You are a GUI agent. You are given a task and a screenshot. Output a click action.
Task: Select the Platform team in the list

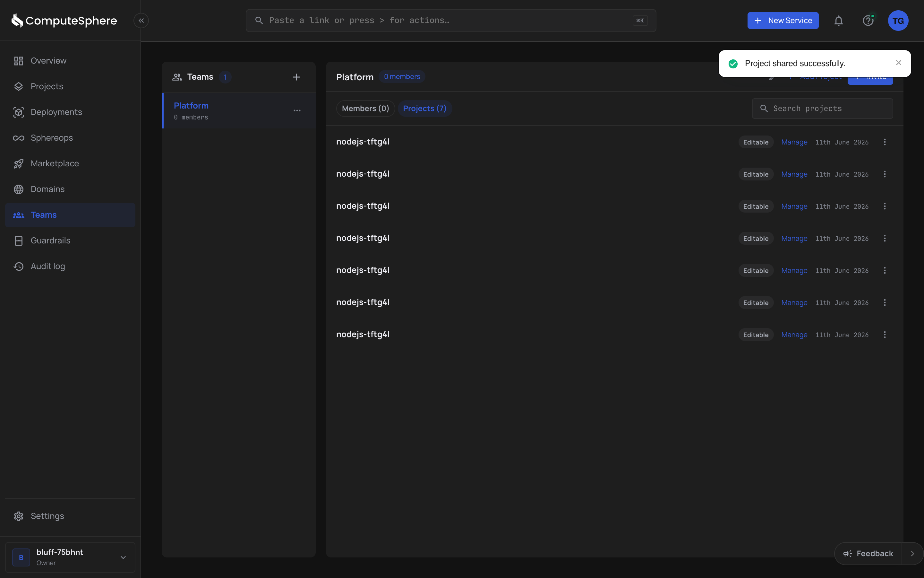239,111
